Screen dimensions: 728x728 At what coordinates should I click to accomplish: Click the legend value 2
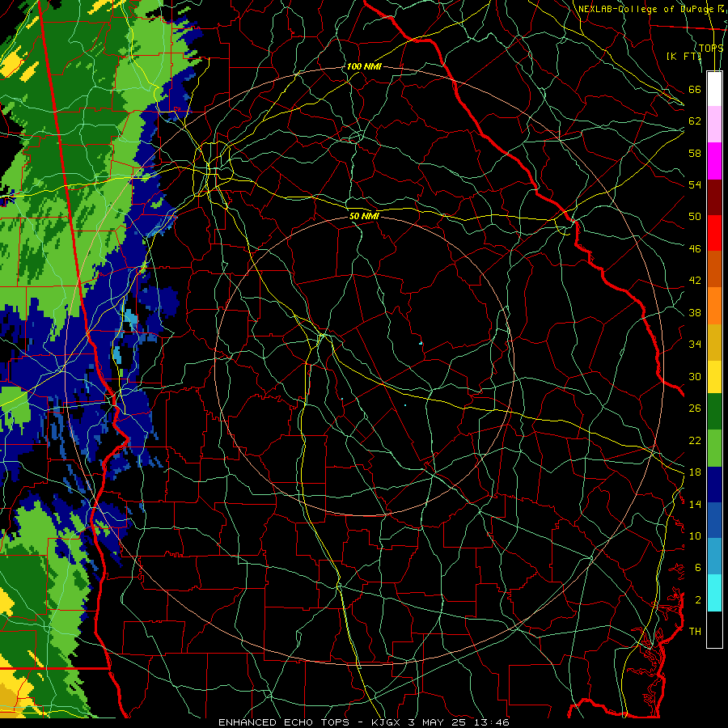[x=698, y=600]
